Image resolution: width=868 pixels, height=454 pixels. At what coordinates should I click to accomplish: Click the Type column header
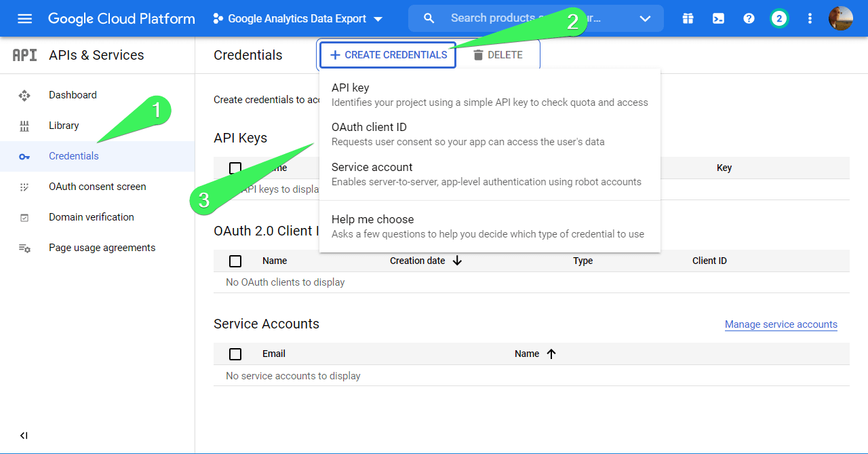(x=583, y=261)
